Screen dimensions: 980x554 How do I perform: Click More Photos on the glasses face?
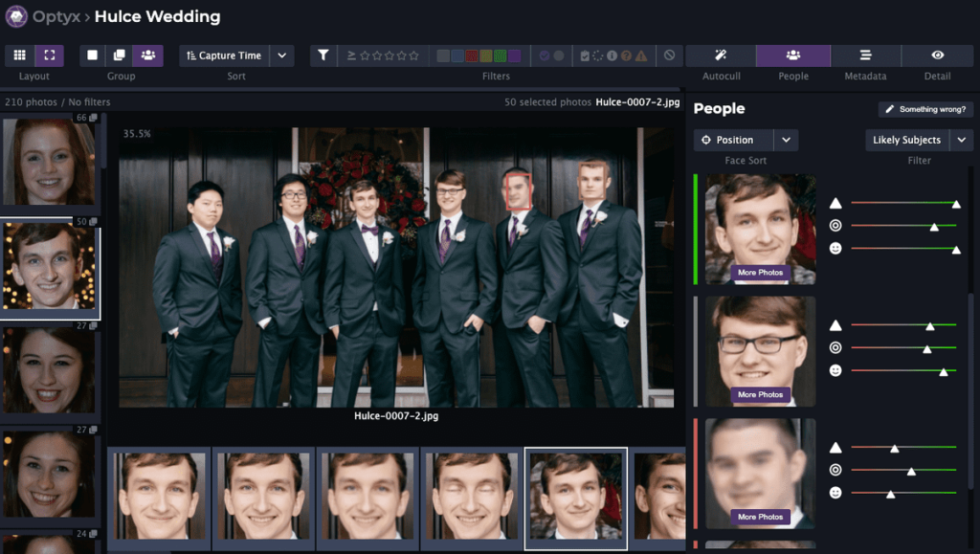pyautogui.click(x=760, y=394)
